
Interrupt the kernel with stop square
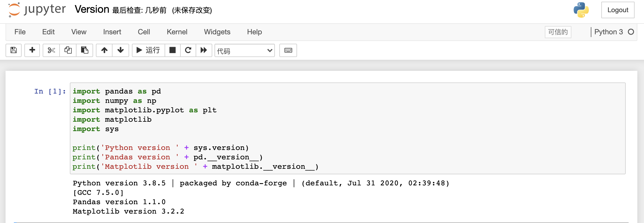pos(172,50)
